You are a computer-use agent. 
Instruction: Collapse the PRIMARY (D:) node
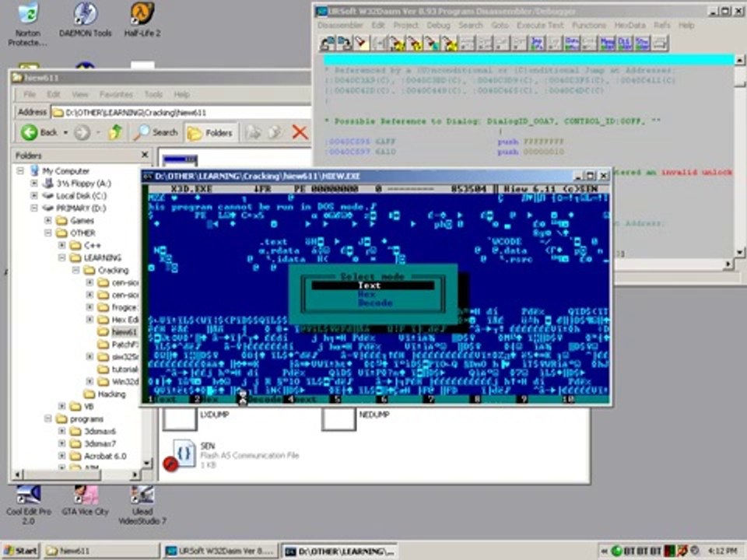click(33, 208)
